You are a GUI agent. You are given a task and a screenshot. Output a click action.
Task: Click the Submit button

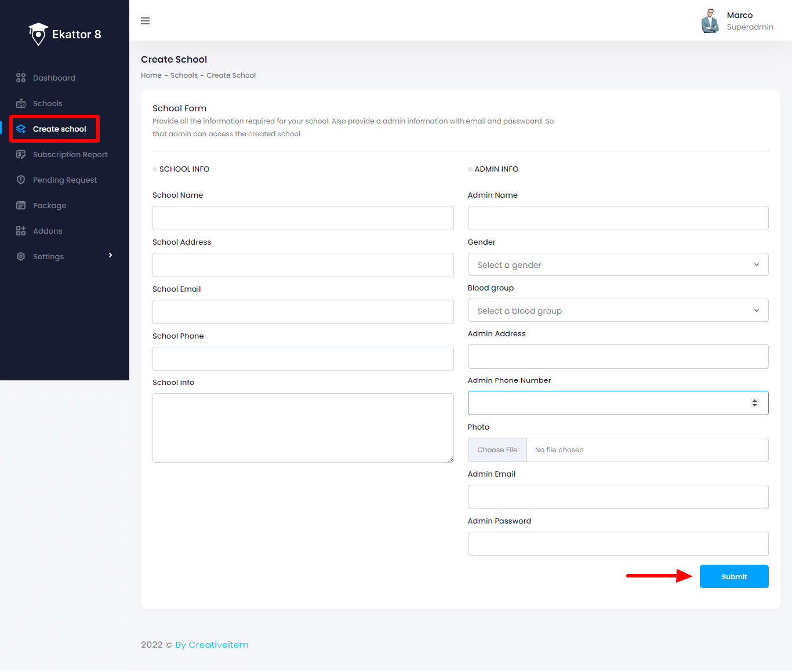733,576
